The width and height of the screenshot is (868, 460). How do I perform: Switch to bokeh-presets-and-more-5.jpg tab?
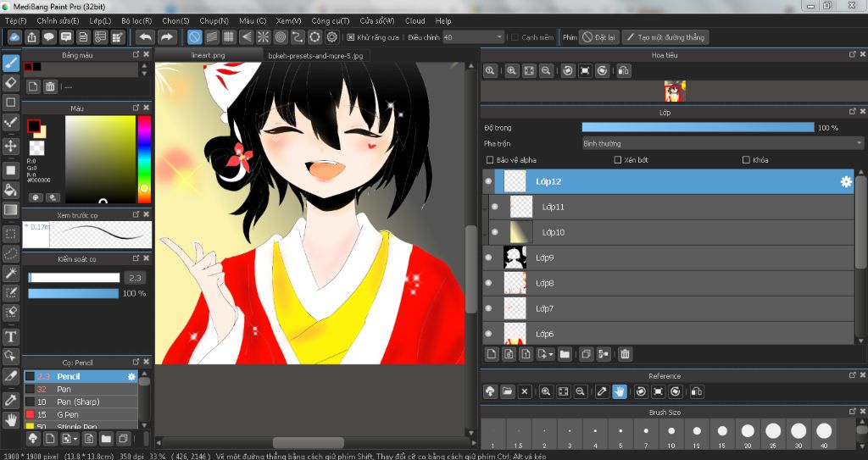315,56
